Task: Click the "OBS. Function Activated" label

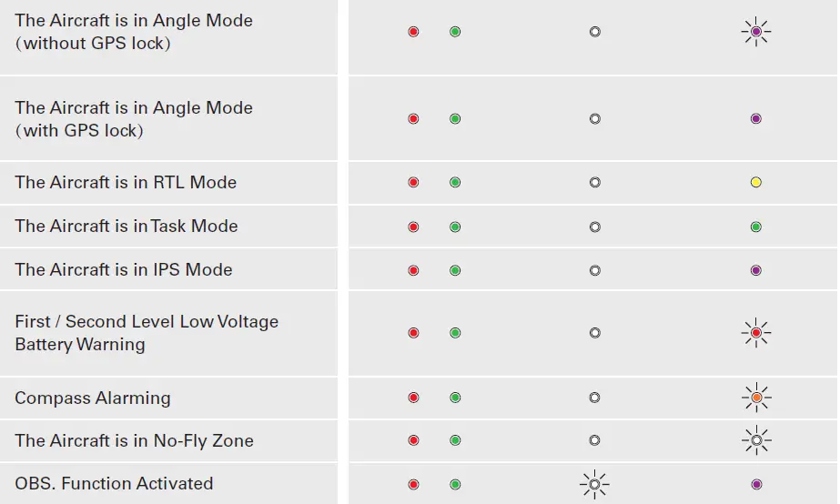Action: (114, 484)
